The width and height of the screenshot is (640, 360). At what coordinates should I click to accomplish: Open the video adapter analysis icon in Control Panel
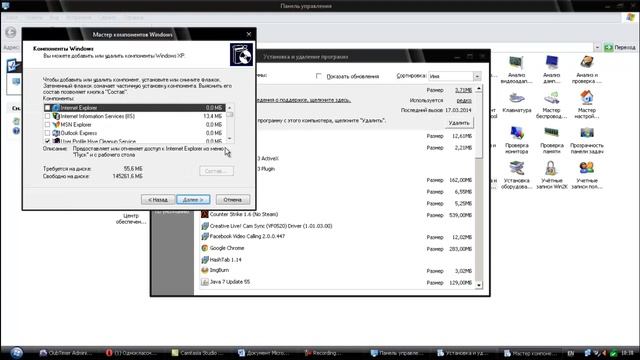coord(516,63)
